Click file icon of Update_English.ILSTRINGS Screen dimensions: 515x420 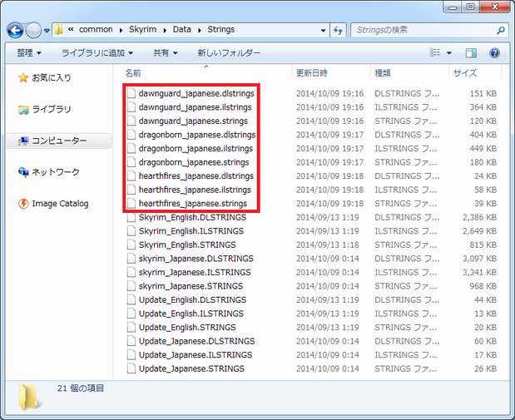pyautogui.click(x=131, y=314)
